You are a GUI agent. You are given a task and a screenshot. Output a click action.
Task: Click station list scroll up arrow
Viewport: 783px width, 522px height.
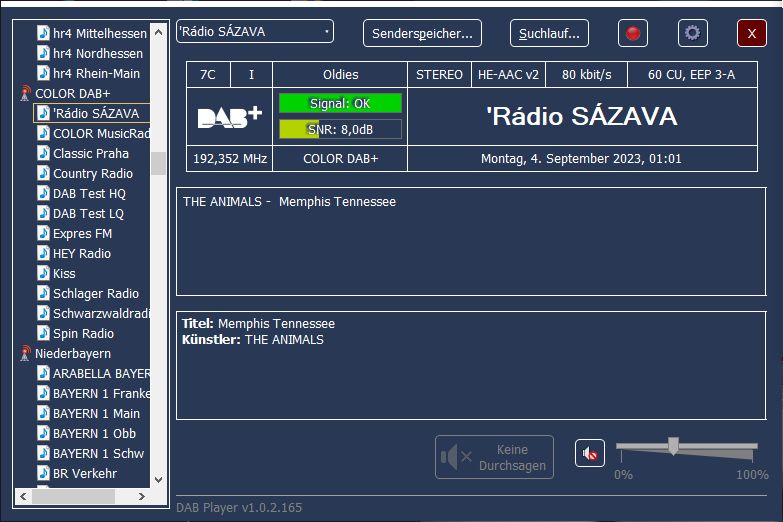158,32
